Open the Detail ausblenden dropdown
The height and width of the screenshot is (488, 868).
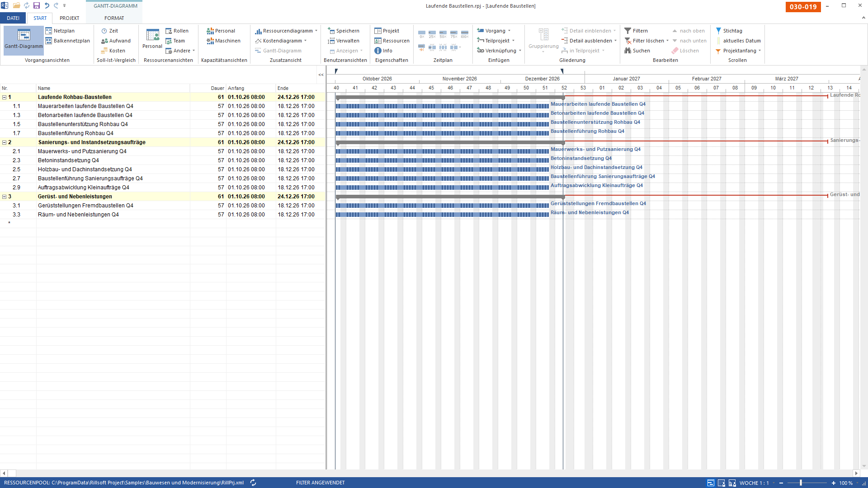coord(615,41)
